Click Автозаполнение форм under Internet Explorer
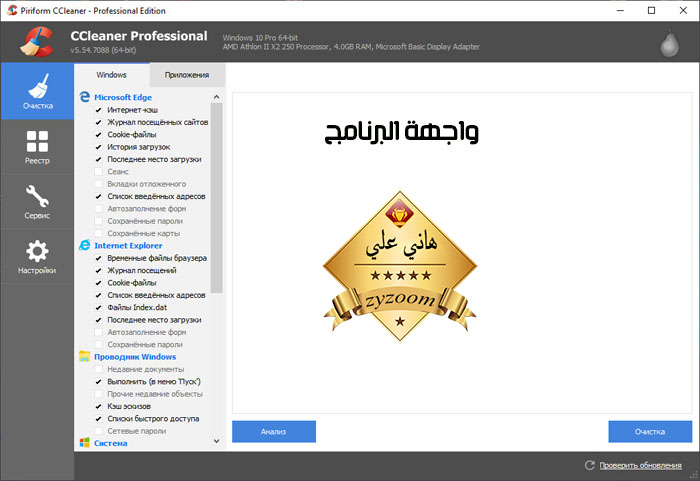 (146, 332)
